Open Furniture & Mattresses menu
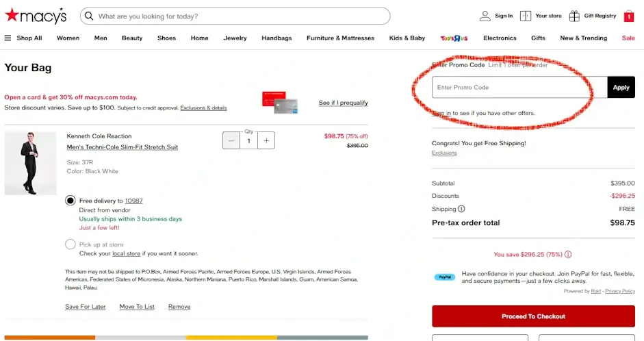This screenshot has width=644, height=341. pyautogui.click(x=341, y=38)
